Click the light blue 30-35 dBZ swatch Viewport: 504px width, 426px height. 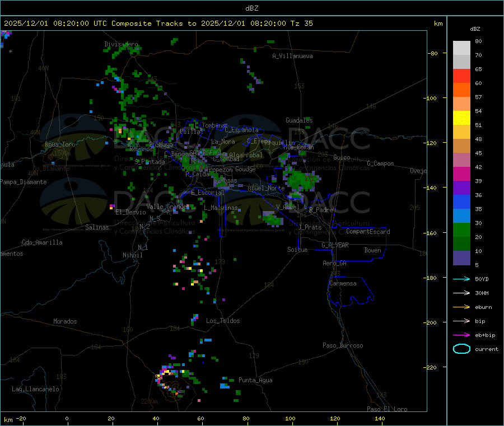461,216
